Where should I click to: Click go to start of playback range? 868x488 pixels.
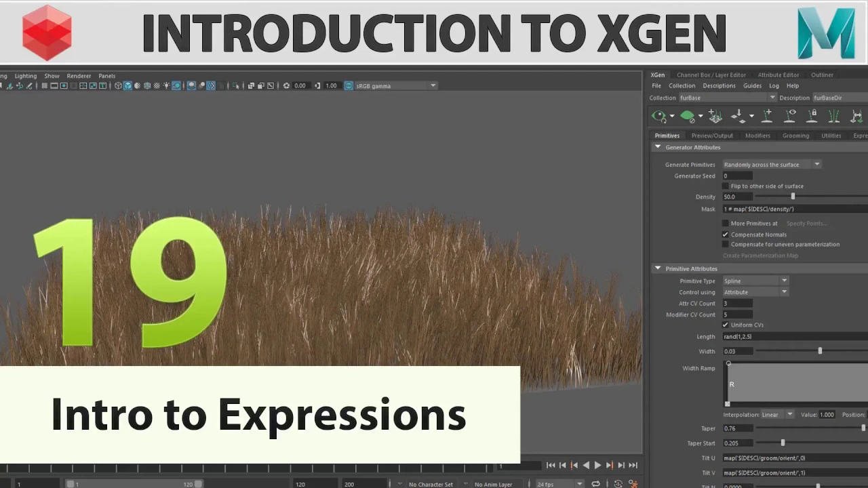pos(551,465)
